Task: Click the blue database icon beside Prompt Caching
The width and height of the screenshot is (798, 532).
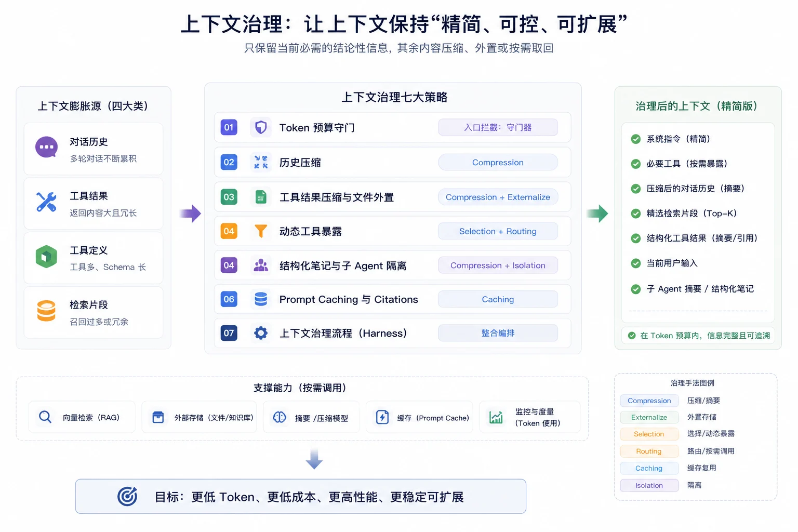Action: point(261,299)
